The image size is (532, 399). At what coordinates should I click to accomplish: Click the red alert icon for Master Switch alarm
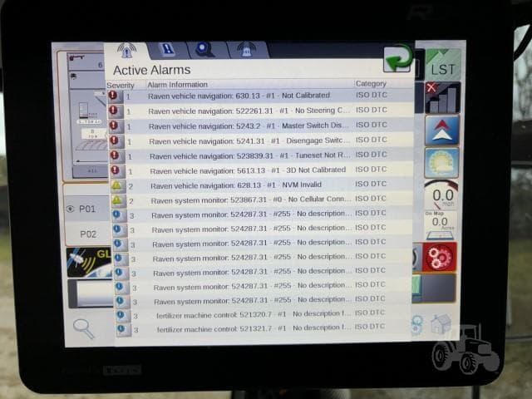click(x=115, y=126)
